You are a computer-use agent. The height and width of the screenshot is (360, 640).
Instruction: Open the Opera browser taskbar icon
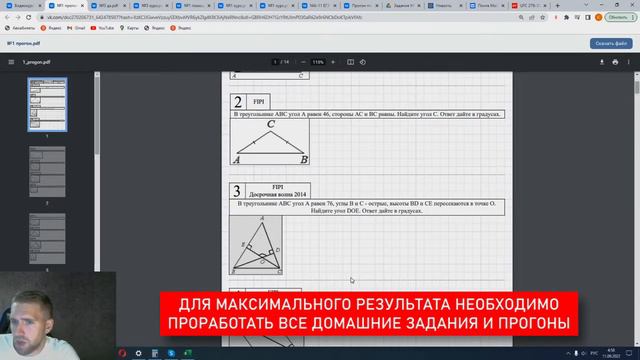tap(122, 353)
